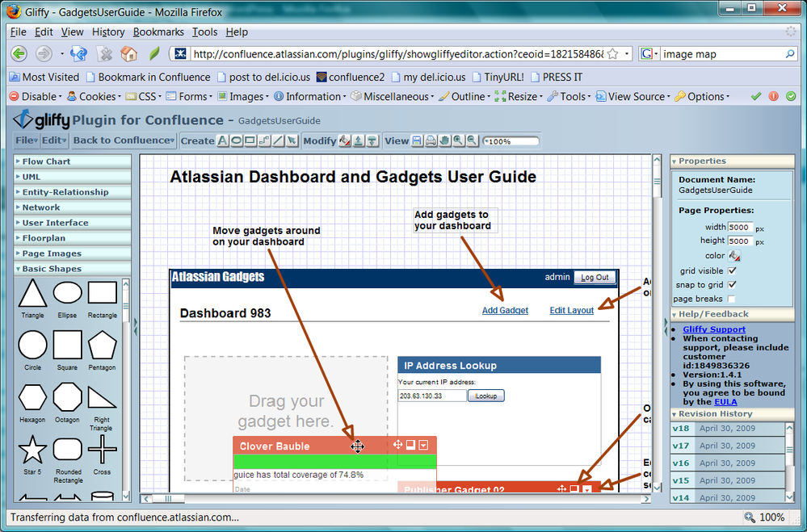
Task: Select the Line tool in Create toolbar
Action: coord(279,140)
